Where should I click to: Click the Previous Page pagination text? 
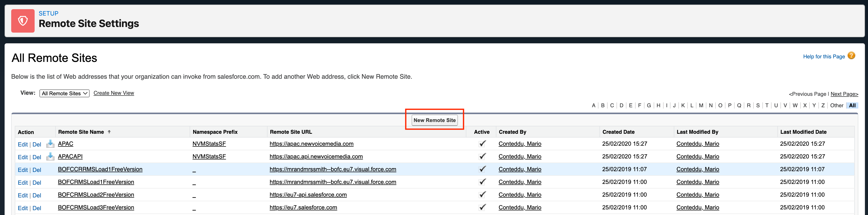808,94
